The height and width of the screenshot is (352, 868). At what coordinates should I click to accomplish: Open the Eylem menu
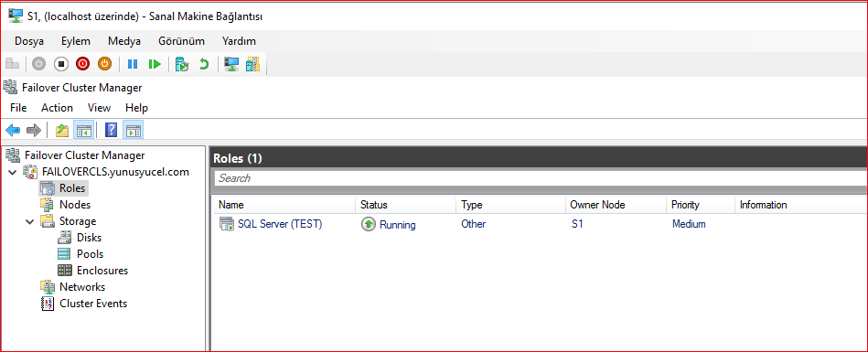coord(76,41)
